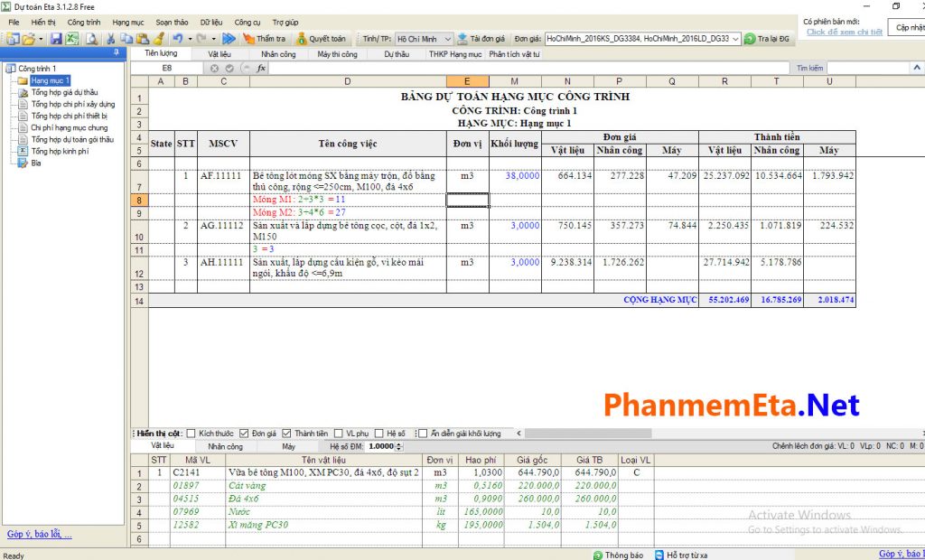Enable the Kích thước column checkbox
The height and width of the screenshot is (560, 925).
(x=191, y=434)
